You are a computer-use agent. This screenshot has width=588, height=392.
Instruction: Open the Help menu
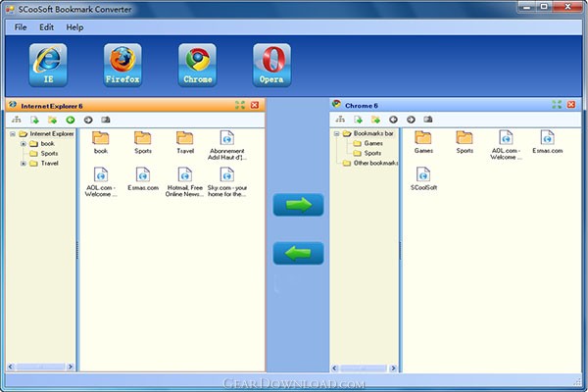[x=74, y=27]
